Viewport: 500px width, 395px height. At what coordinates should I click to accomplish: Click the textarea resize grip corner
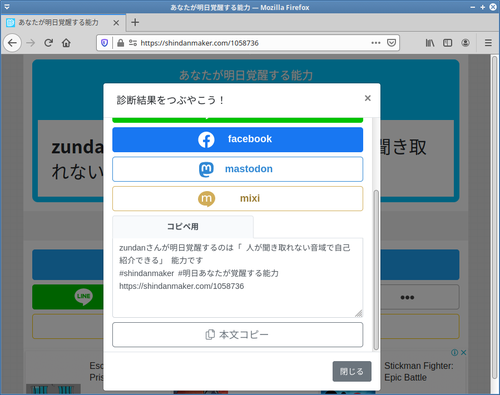(359, 313)
